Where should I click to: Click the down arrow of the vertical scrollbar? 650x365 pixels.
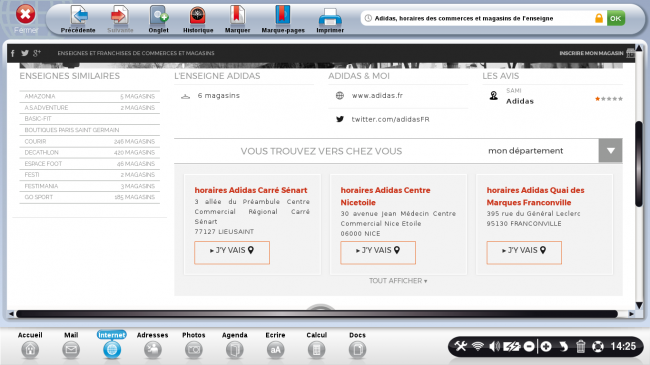coord(639,305)
